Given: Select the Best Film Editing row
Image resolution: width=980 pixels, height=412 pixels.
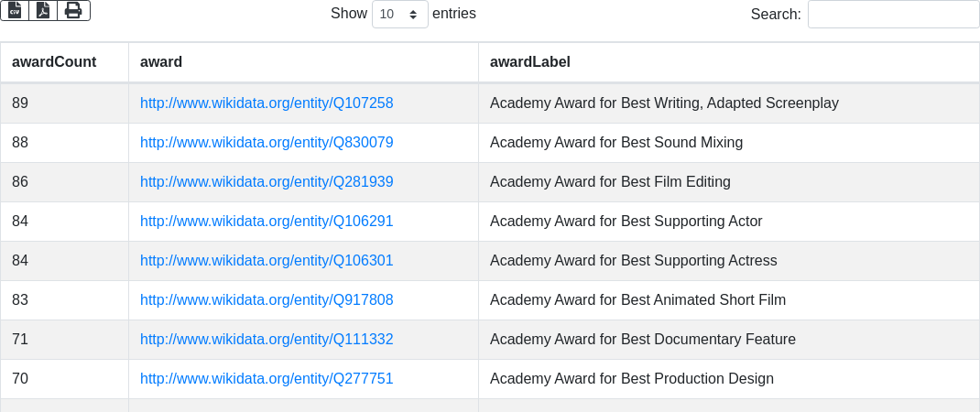Looking at the screenshot, I should click(490, 182).
